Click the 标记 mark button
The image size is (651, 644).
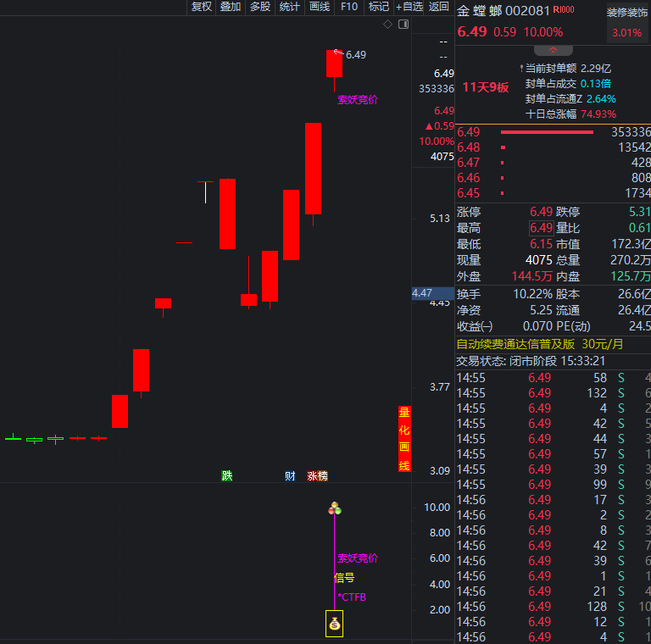coord(379,7)
